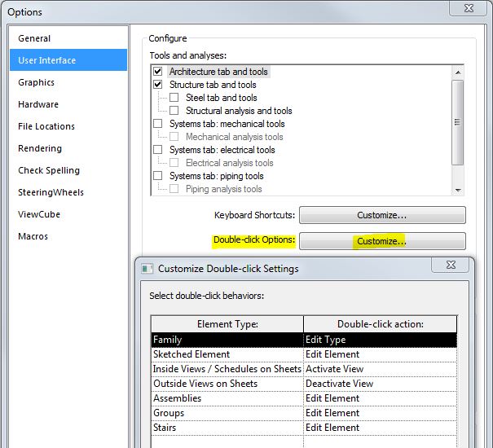Select Outside Views on Sheets row
The image size is (493, 448).
pyautogui.click(x=227, y=384)
